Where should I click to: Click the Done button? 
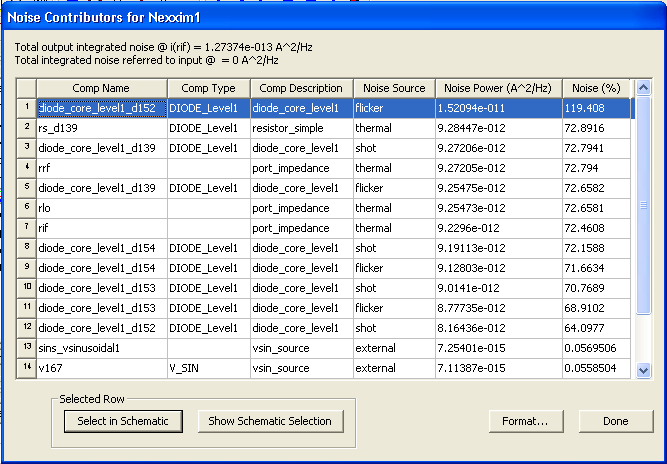[x=615, y=421]
